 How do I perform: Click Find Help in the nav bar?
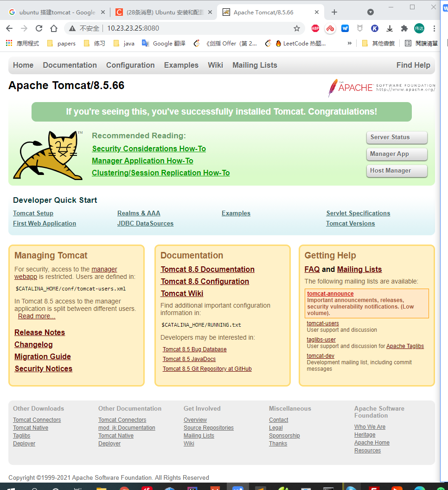[x=413, y=65]
